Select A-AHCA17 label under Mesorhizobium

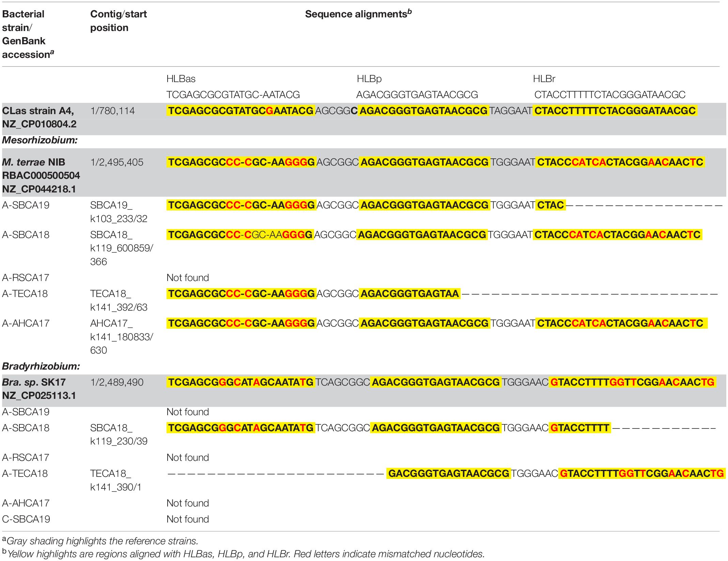coord(26,323)
